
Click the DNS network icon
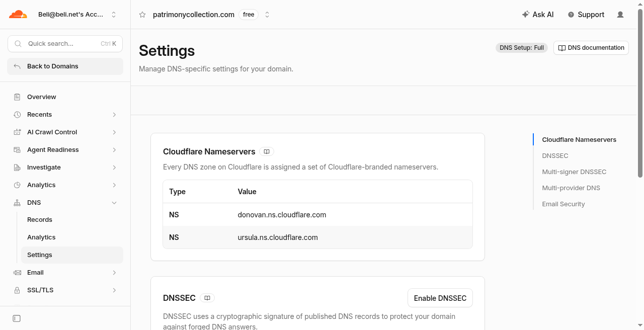click(x=17, y=203)
